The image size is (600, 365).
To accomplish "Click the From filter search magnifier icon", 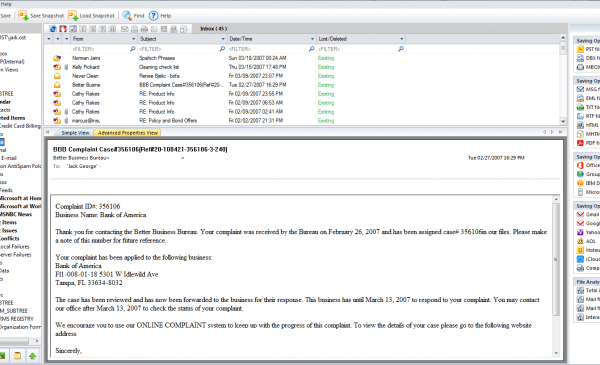I will click(133, 49).
